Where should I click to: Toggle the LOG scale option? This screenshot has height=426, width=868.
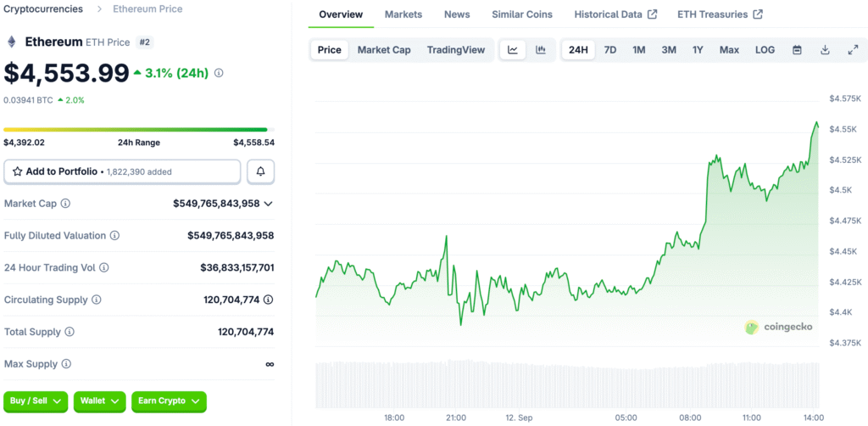(x=765, y=50)
